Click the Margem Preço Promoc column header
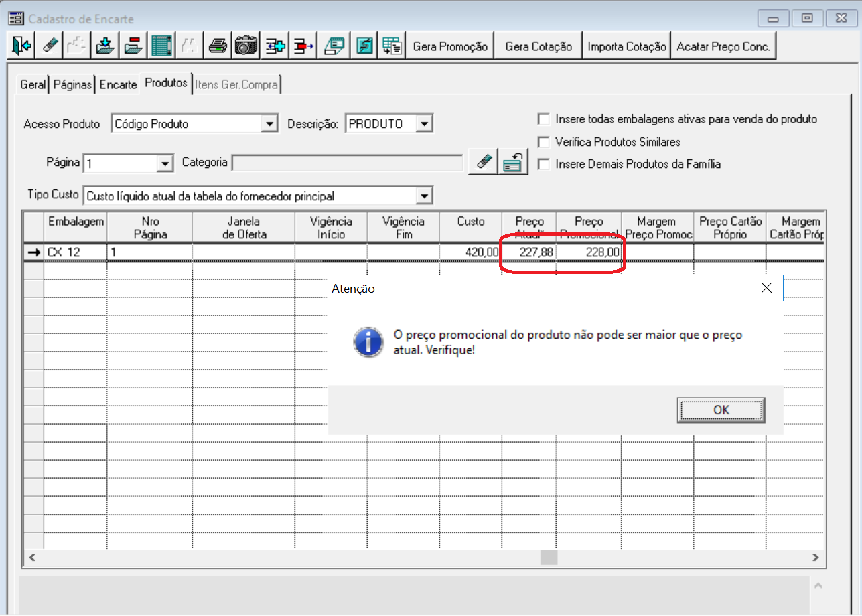This screenshot has height=616, width=862. [658, 228]
